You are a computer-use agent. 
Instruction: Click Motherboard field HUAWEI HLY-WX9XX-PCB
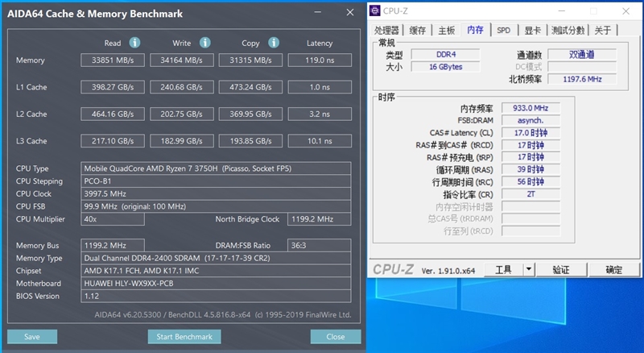point(216,283)
